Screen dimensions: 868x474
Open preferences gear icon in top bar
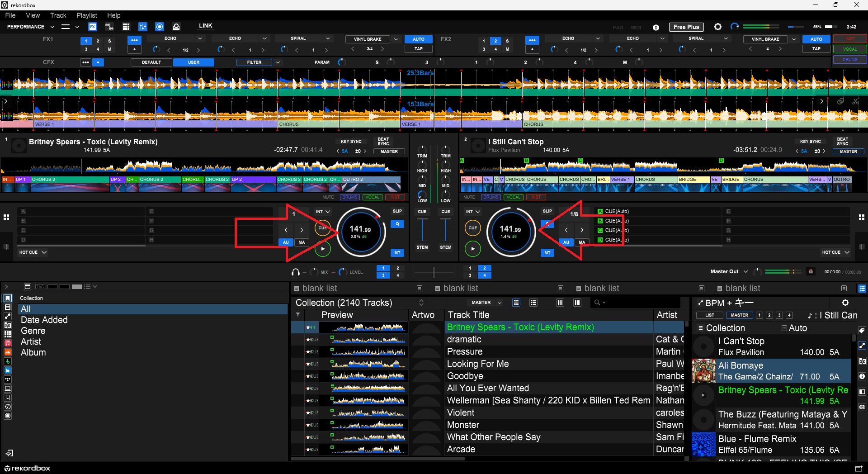(717, 27)
